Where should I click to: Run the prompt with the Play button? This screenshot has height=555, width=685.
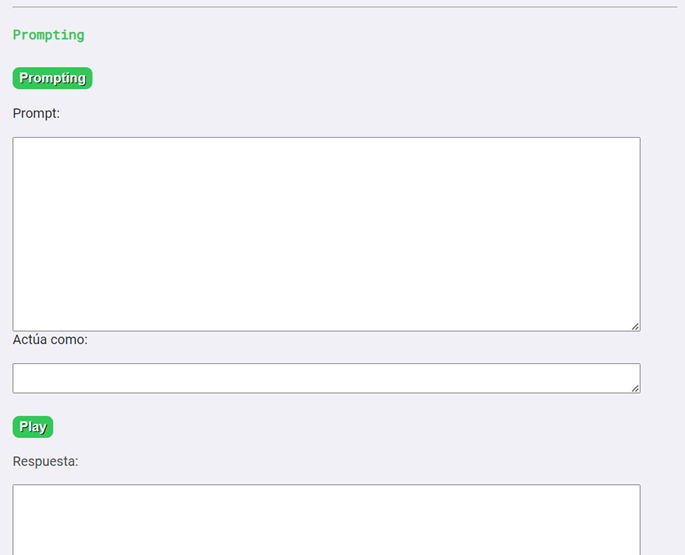point(32,427)
